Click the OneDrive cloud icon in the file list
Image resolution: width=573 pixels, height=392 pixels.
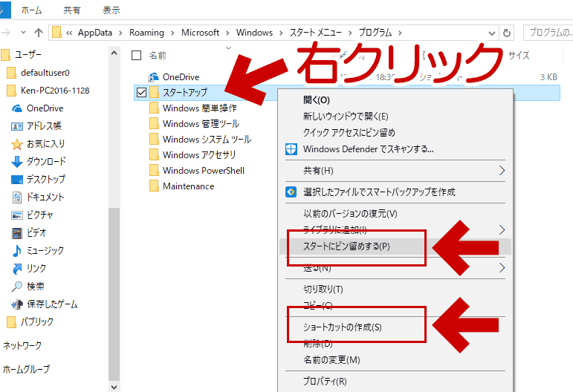pyautogui.click(x=153, y=77)
